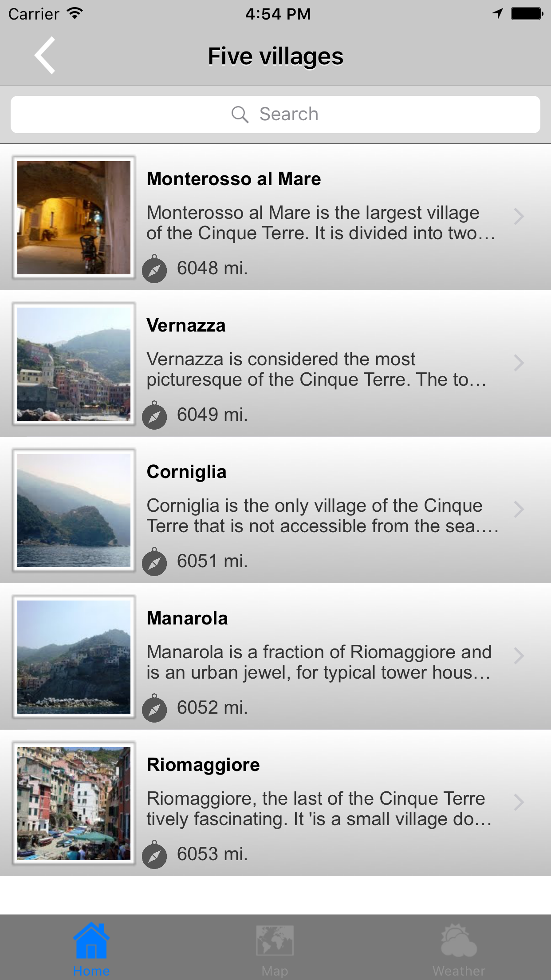Tap the back arrow icon
551x980 pixels.
coord(45,55)
